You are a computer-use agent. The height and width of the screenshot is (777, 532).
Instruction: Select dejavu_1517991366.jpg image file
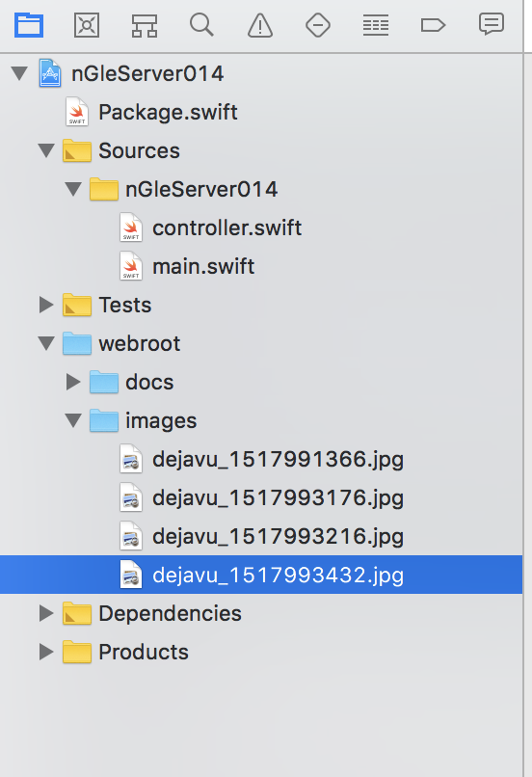[x=261, y=460]
